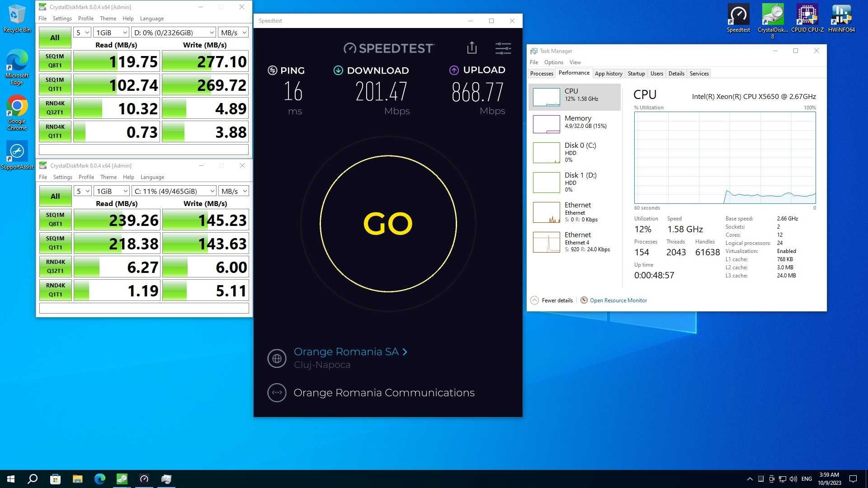Open the Microsoft Edge desktop icon

(17, 67)
